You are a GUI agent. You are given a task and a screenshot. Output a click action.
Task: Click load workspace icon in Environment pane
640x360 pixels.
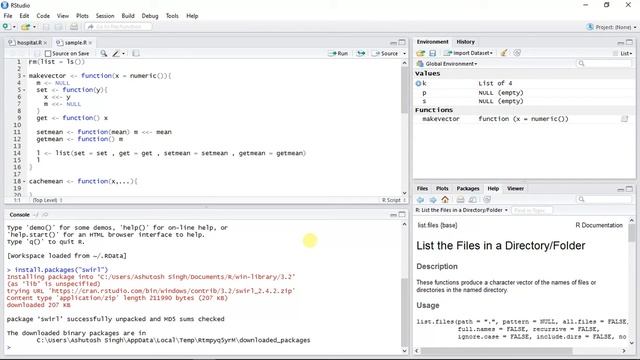click(420, 53)
